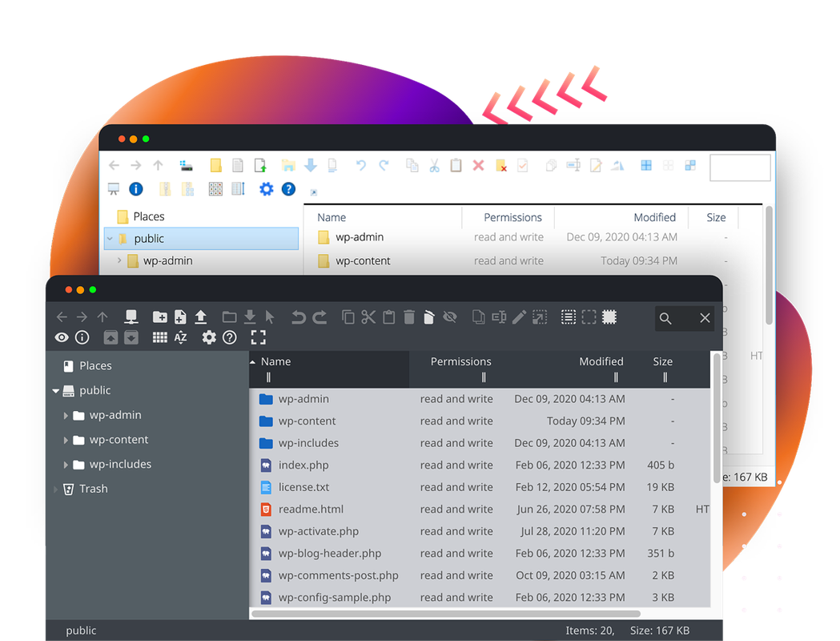Click the vertical scrollbar in light window
Image resolution: width=840 pixels, height=641 pixels.
[770, 265]
